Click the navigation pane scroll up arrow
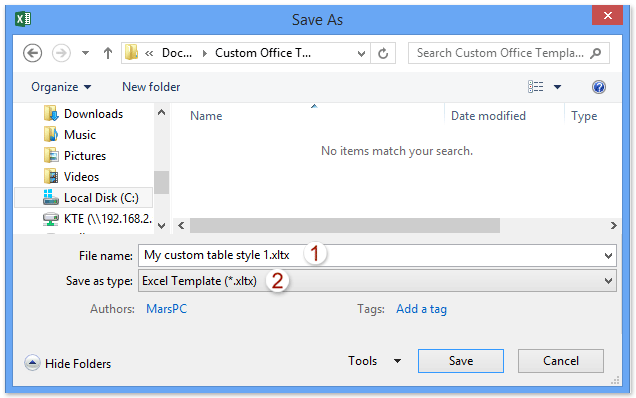Image resolution: width=636 pixels, height=398 pixels. tap(161, 112)
